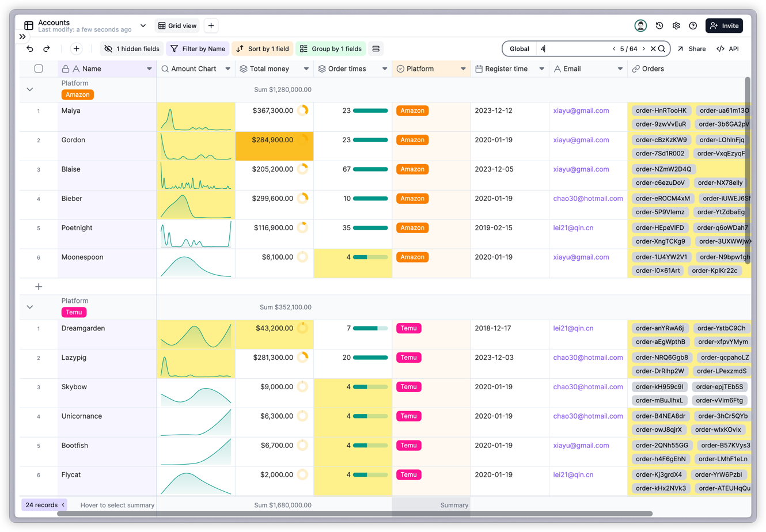Click the collaborator avatar icon
Screen dimensions: 766x532
pyautogui.click(x=640, y=25)
